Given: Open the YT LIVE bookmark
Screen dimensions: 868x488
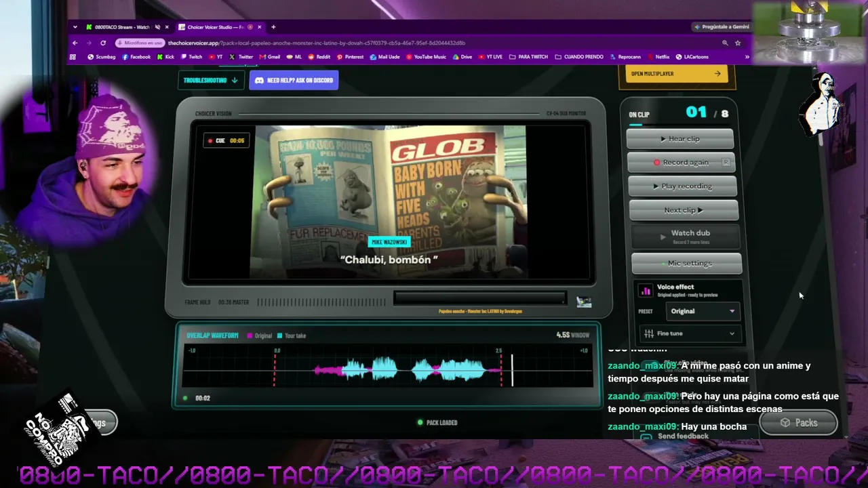Looking at the screenshot, I should (490, 57).
